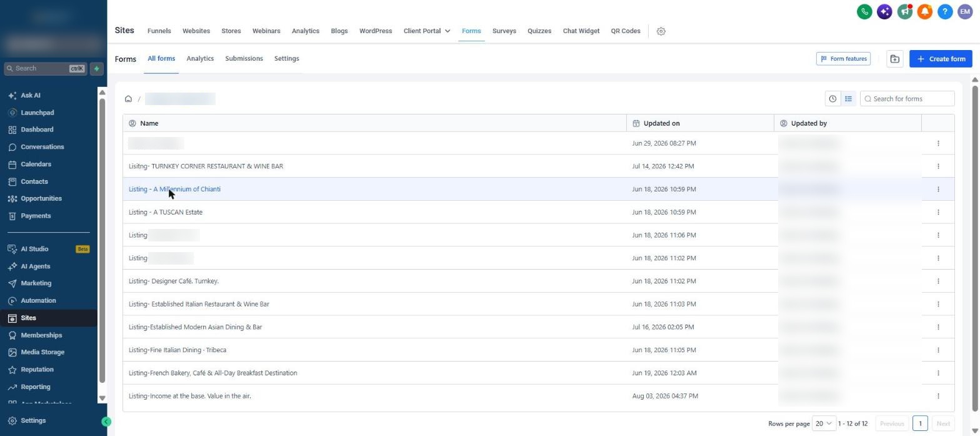Click the Search for forms field
Image resolution: width=980 pixels, height=436 pixels.
click(x=907, y=99)
